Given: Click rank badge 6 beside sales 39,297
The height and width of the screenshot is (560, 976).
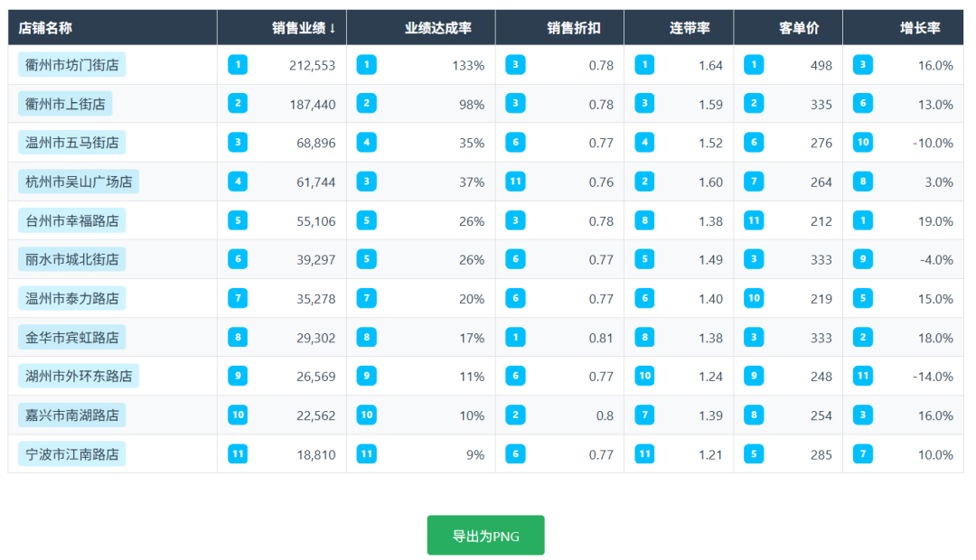Looking at the screenshot, I should 238,259.
